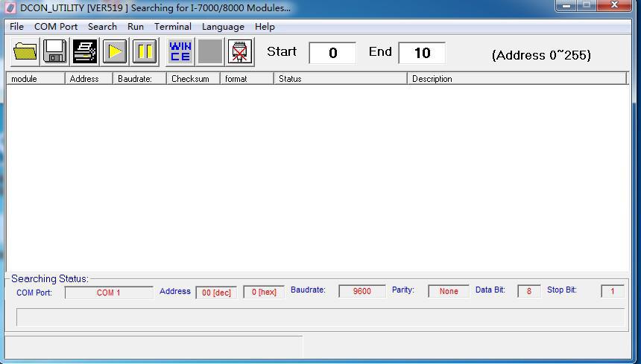The height and width of the screenshot is (364, 641).
Task: Click the floppy disk save icon
Action: click(54, 52)
